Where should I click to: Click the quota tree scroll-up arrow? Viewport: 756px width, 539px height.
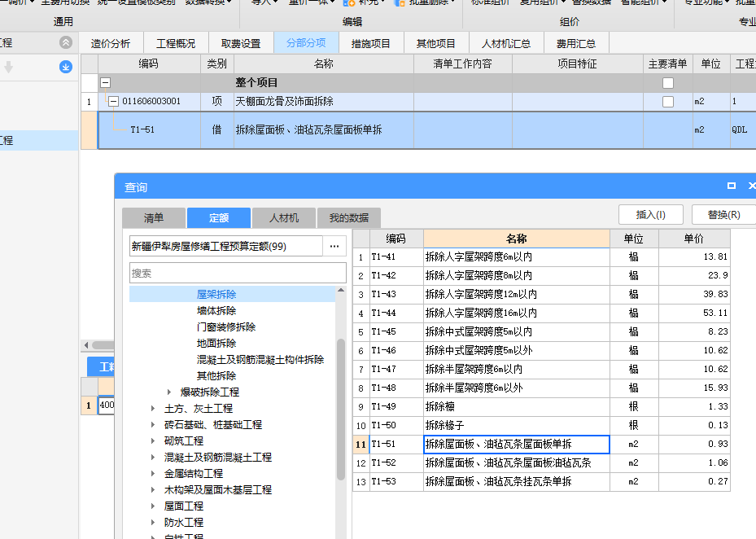341,291
